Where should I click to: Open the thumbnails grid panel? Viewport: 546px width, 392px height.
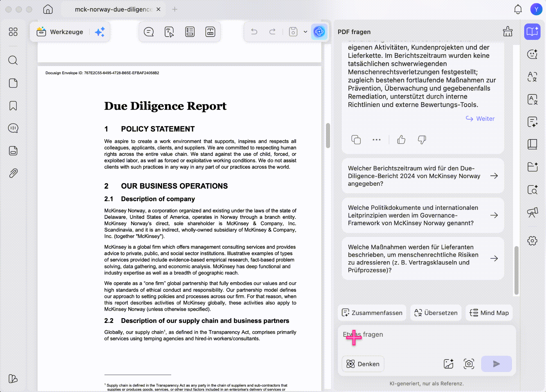(13, 31)
